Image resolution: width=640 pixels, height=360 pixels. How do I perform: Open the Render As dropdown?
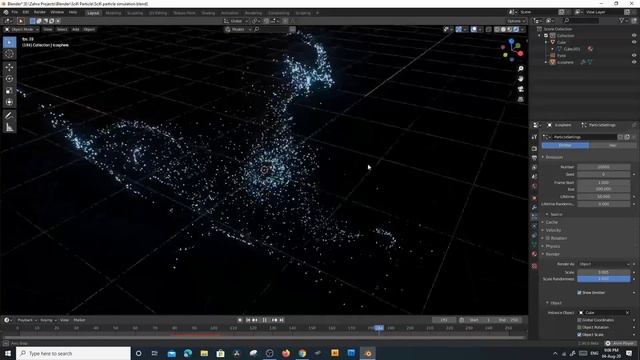[x=604, y=264]
